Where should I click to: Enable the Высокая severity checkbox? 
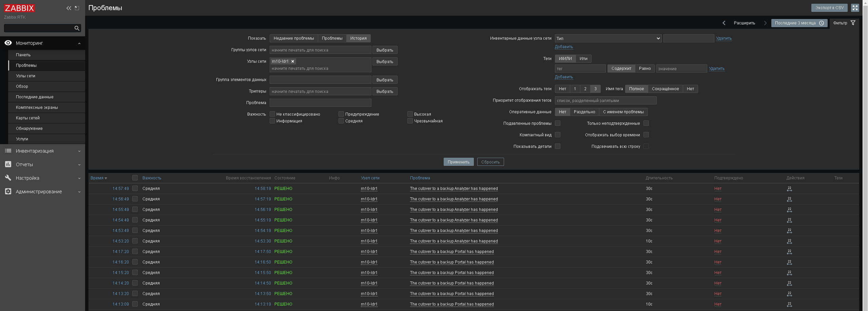pyautogui.click(x=410, y=114)
